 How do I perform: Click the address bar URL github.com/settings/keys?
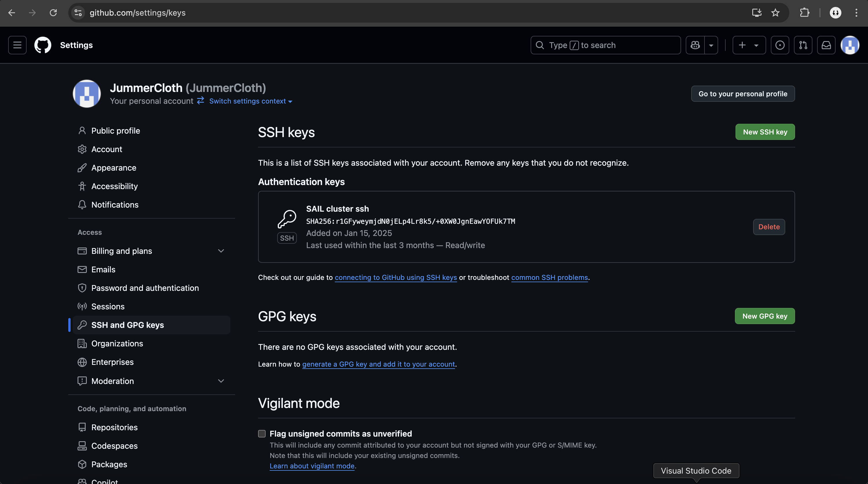point(137,13)
